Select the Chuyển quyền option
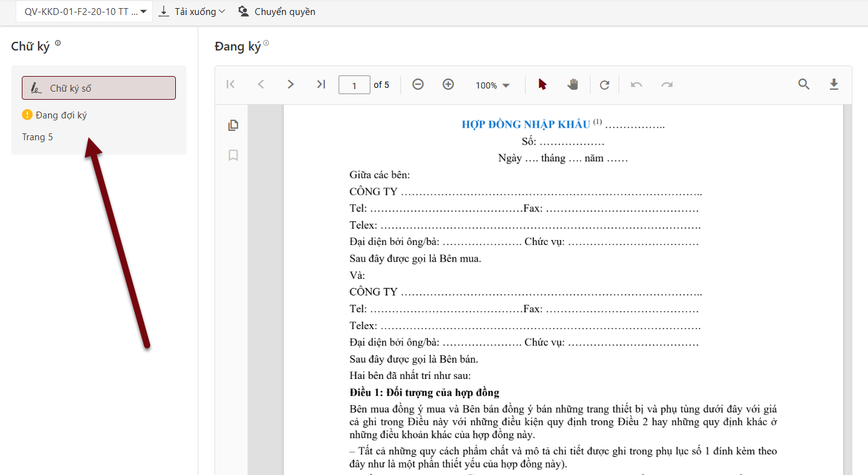Viewport: 868px width, 475px height. (276, 11)
